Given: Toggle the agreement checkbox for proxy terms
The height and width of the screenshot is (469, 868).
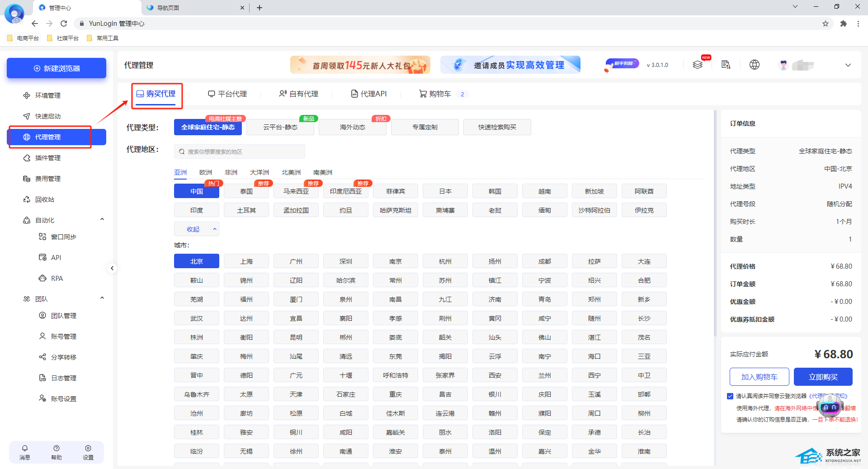Looking at the screenshot, I should pyautogui.click(x=730, y=396).
